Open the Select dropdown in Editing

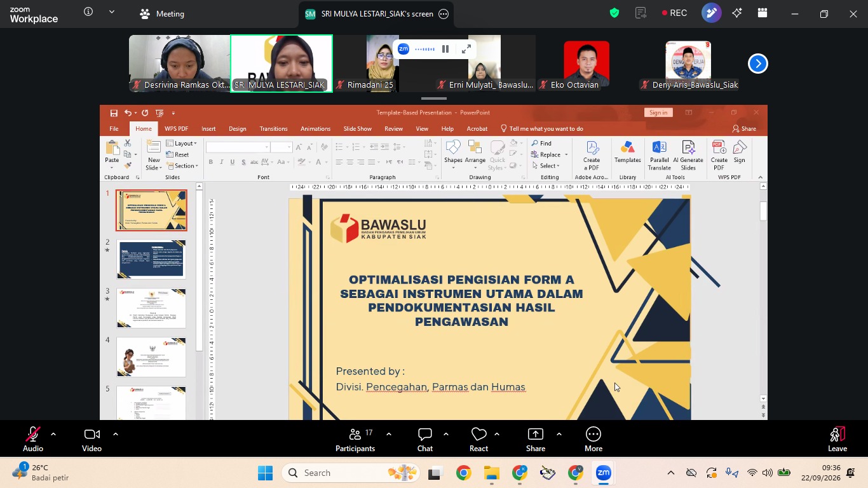tap(546, 166)
